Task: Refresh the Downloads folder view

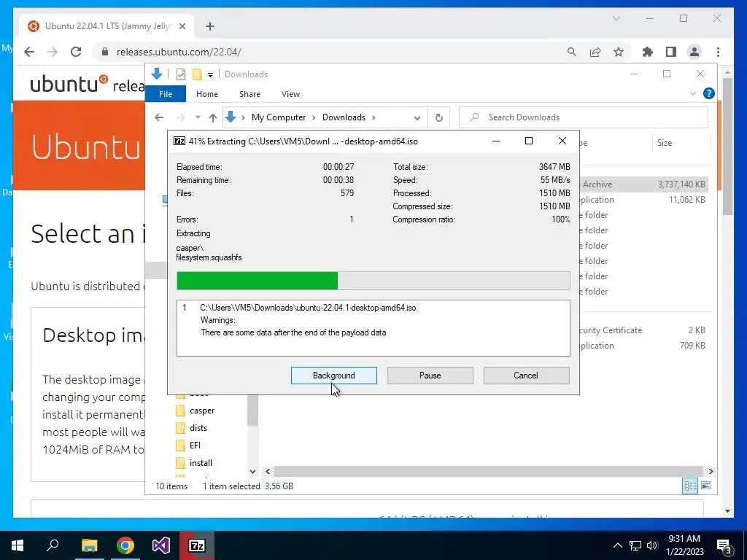Action: (438, 117)
